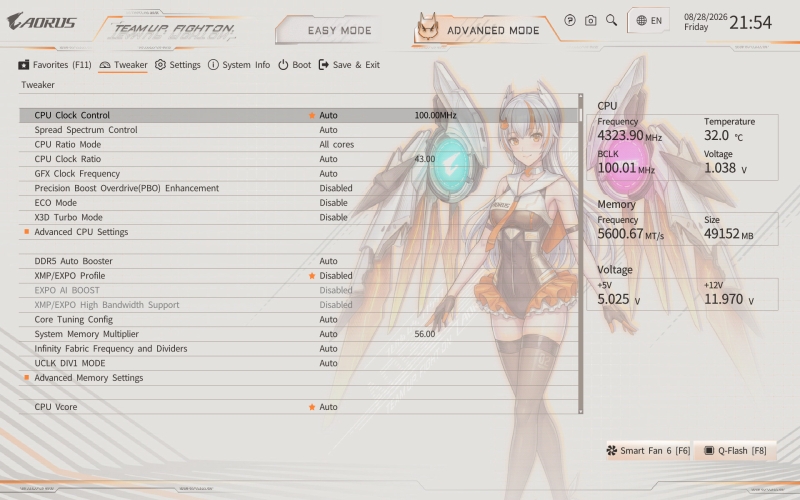Viewport: 800px width, 500px height.
Task: Open the Settings menu
Action: [x=178, y=65]
